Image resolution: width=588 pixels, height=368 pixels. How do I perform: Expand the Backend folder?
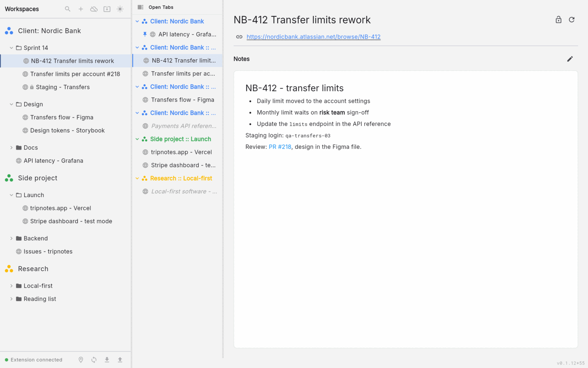[11, 238]
